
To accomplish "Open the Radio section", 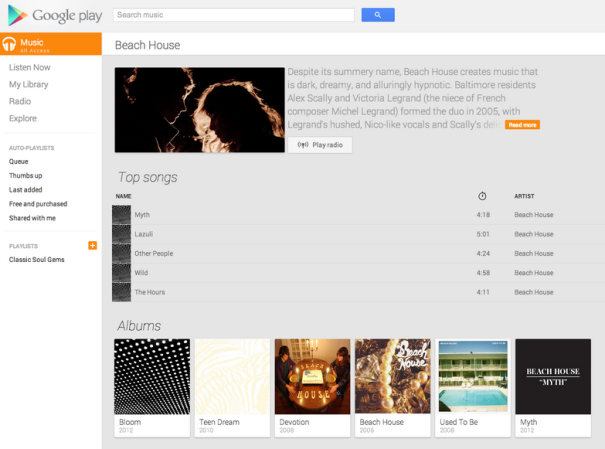I will [x=20, y=101].
